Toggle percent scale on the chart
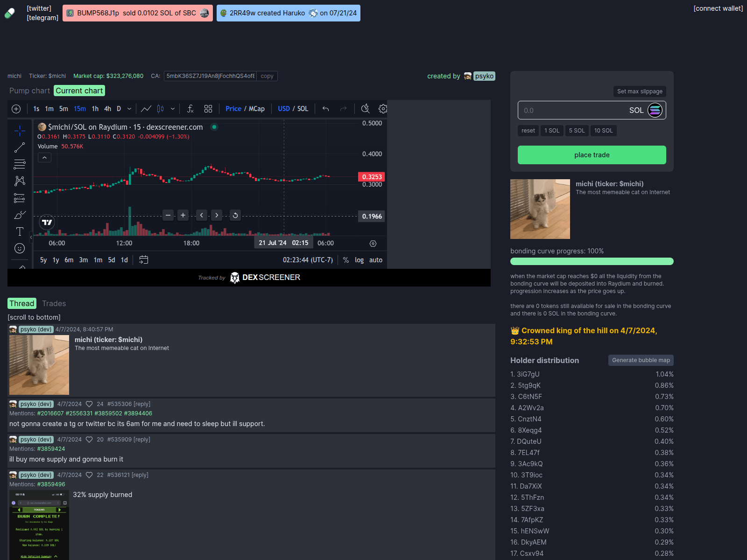This screenshot has width=747, height=560. click(346, 260)
